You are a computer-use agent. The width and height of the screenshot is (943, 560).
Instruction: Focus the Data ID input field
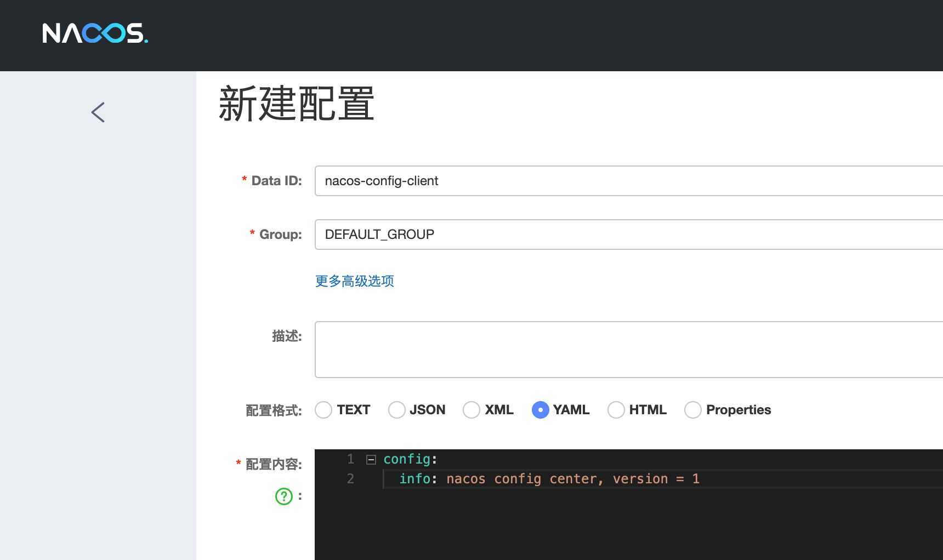[629, 181]
